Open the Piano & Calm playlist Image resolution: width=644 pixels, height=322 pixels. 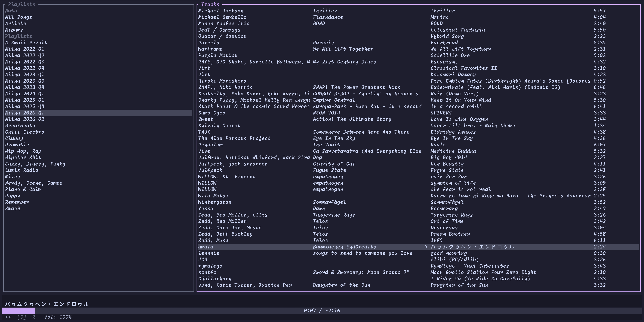pyautogui.click(x=23, y=189)
